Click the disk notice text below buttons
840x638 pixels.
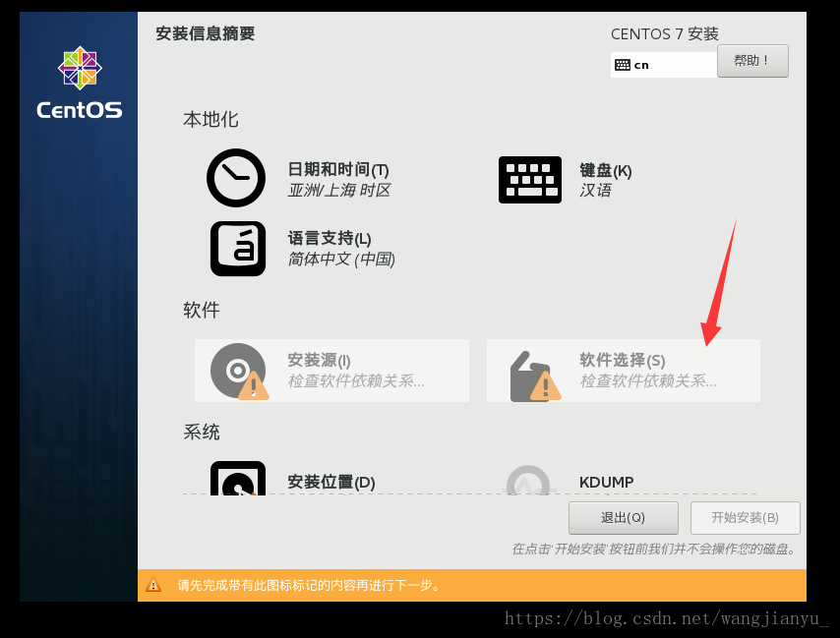click(654, 549)
